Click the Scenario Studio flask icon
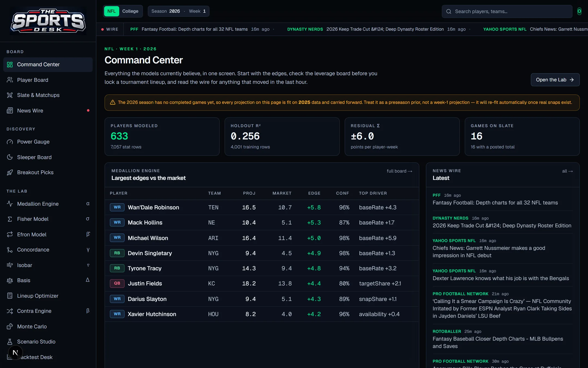This screenshot has height=368, width=588. (x=10, y=342)
